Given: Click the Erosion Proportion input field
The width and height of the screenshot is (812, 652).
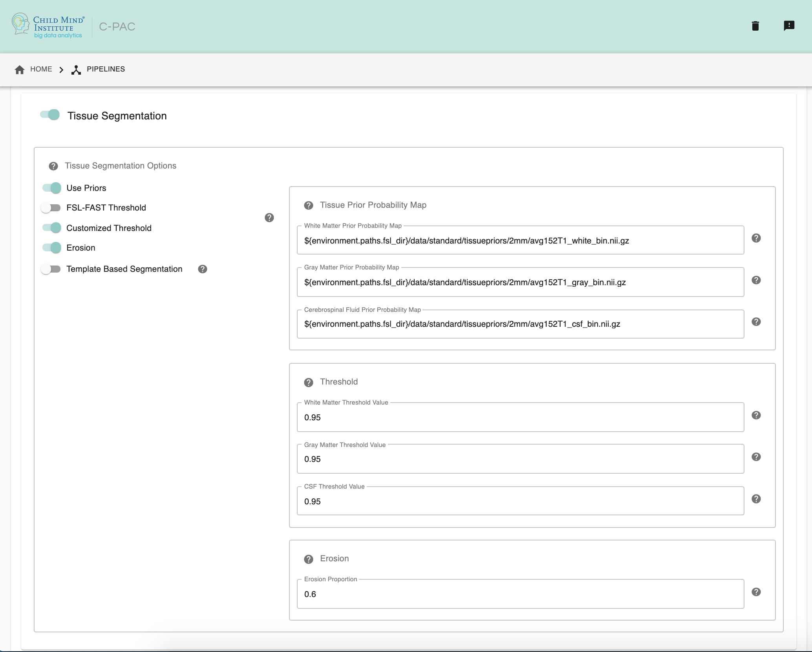Looking at the screenshot, I should click(x=520, y=594).
